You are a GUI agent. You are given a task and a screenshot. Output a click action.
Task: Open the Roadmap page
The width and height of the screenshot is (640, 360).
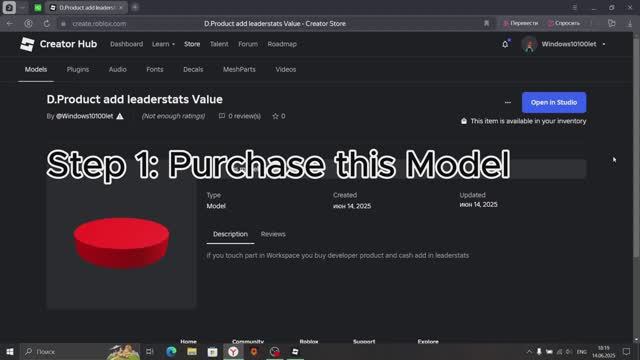pyautogui.click(x=282, y=44)
